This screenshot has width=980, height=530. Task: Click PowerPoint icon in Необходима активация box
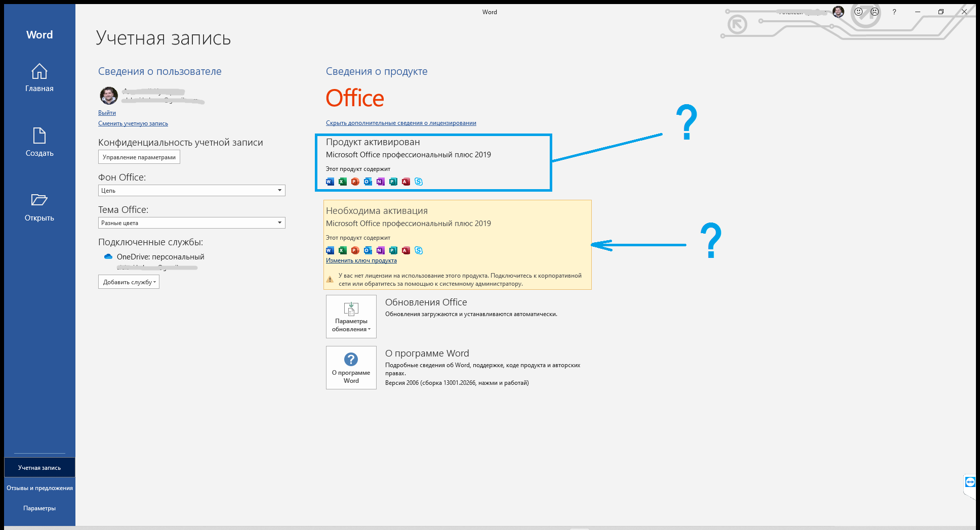pos(355,250)
